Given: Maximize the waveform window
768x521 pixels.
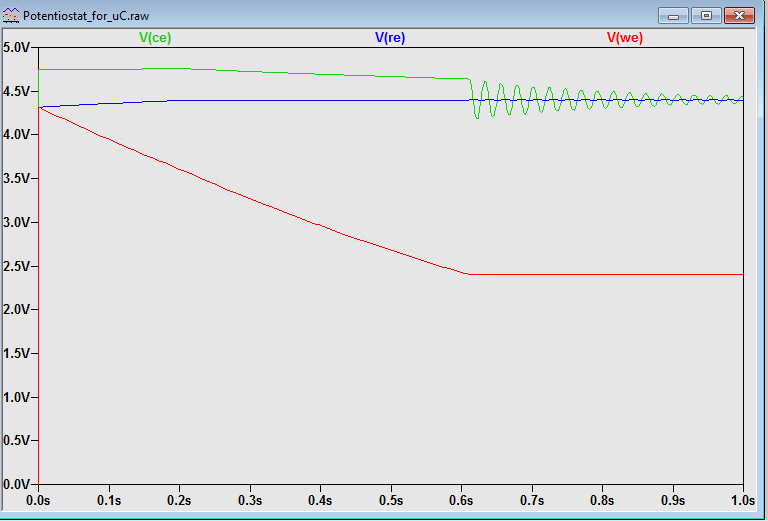Looking at the screenshot, I should coord(706,16).
